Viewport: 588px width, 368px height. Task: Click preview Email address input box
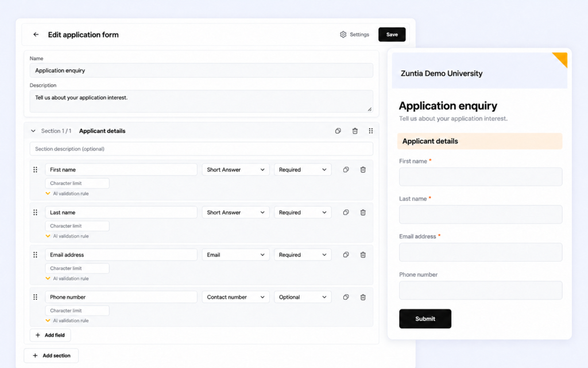click(481, 252)
